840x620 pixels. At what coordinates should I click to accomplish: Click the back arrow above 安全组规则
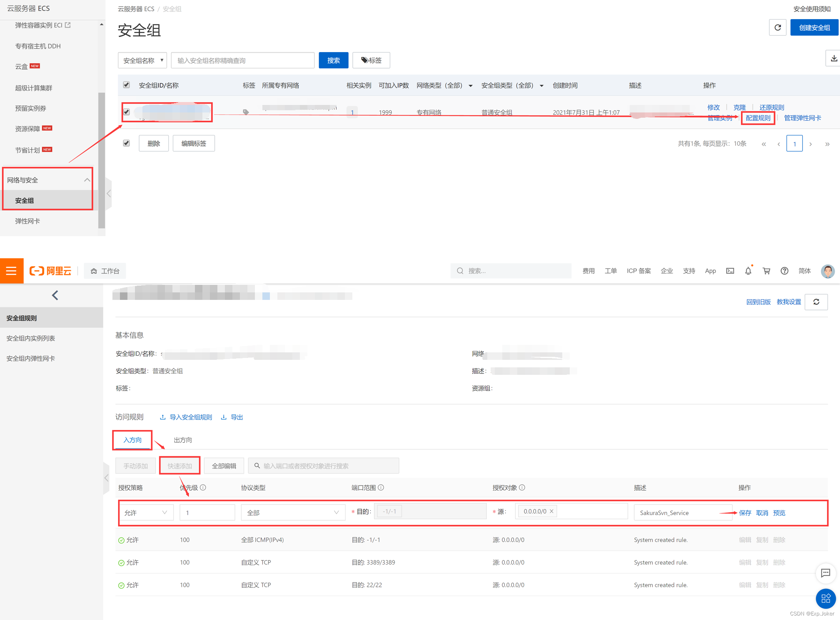coord(55,295)
